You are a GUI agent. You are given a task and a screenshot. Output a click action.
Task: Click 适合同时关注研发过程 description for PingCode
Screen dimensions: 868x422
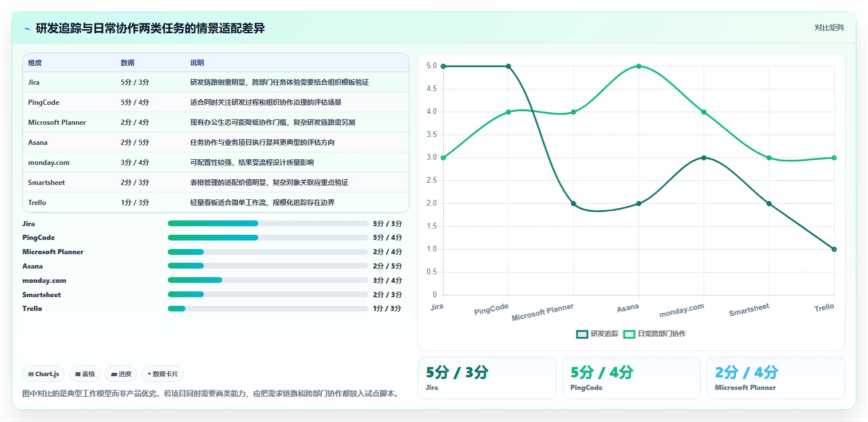coord(266,102)
